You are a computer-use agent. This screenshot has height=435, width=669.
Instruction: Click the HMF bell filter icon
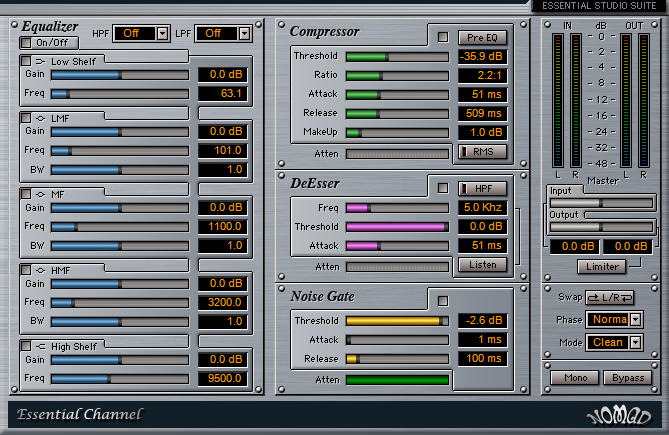[x=40, y=270]
